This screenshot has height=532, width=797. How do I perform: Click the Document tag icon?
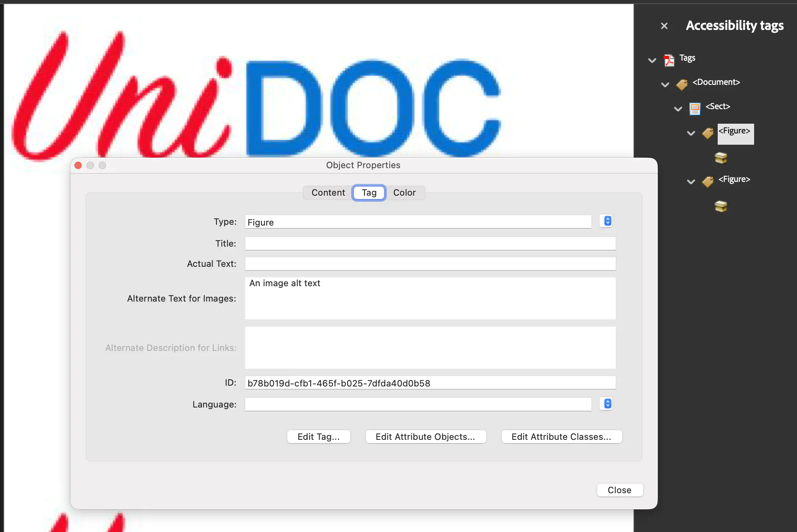click(682, 84)
